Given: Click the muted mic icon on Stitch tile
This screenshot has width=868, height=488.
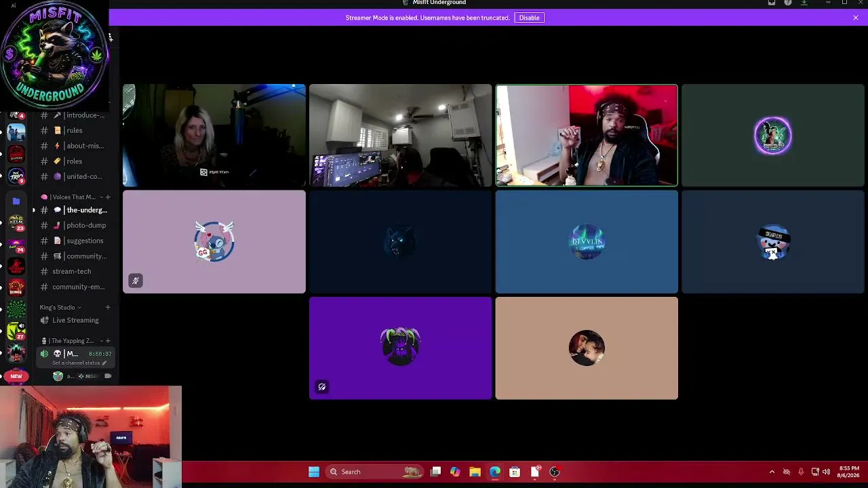Looking at the screenshot, I should [x=136, y=281].
